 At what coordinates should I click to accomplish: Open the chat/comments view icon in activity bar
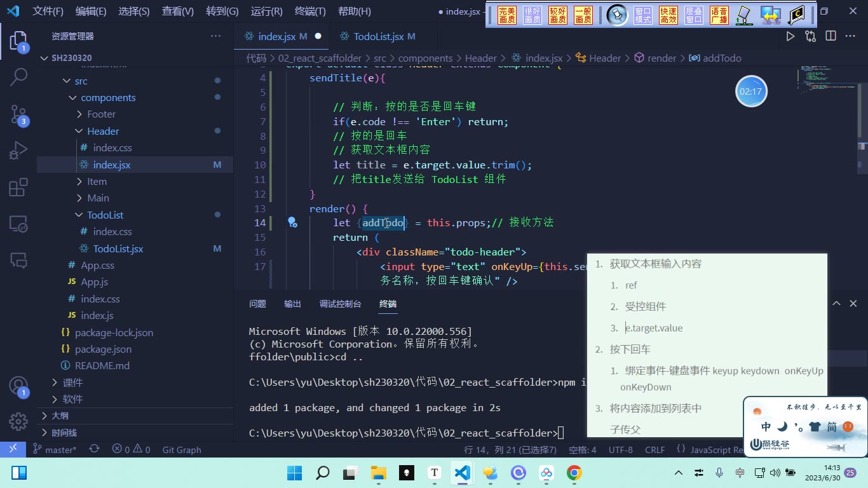point(18,260)
